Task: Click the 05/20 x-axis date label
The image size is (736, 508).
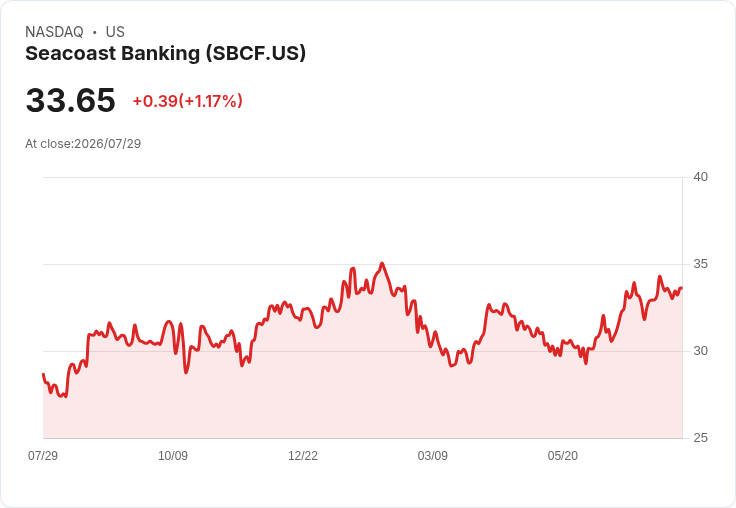Action: click(562, 455)
